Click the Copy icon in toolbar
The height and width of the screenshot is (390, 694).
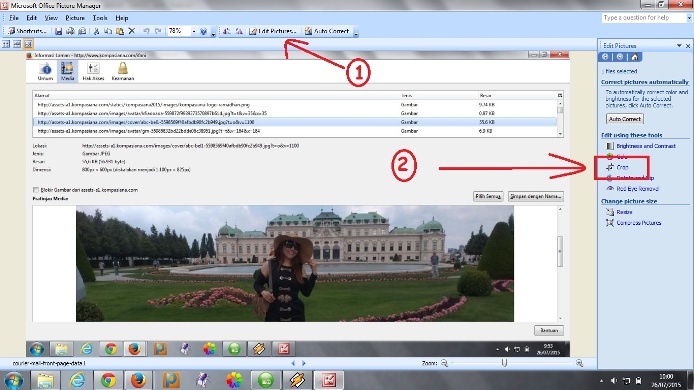coord(108,31)
